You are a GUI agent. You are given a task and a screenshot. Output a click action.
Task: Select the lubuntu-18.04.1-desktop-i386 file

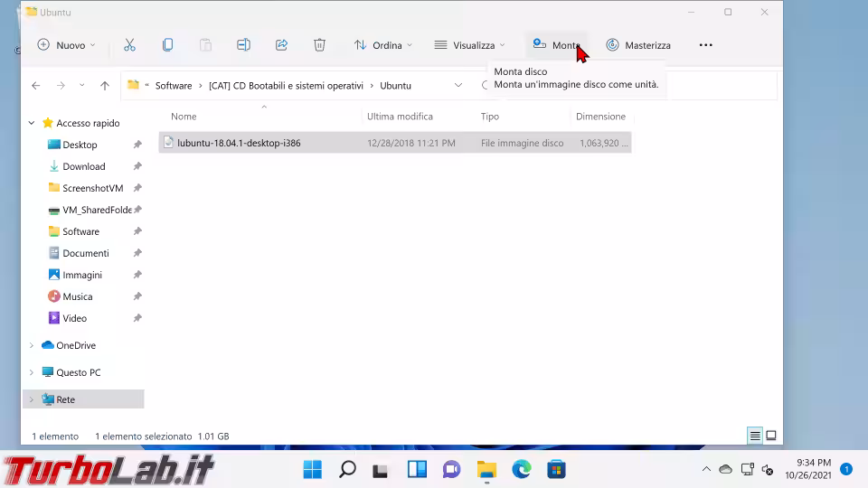click(x=239, y=143)
